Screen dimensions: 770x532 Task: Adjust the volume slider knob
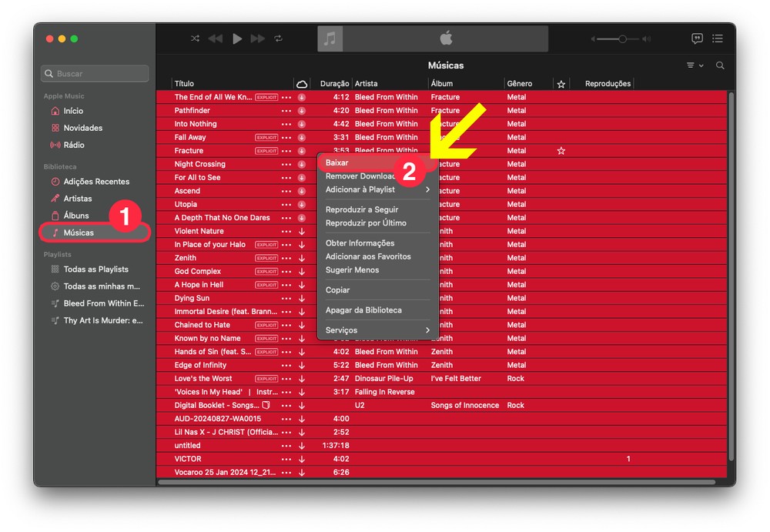click(622, 38)
